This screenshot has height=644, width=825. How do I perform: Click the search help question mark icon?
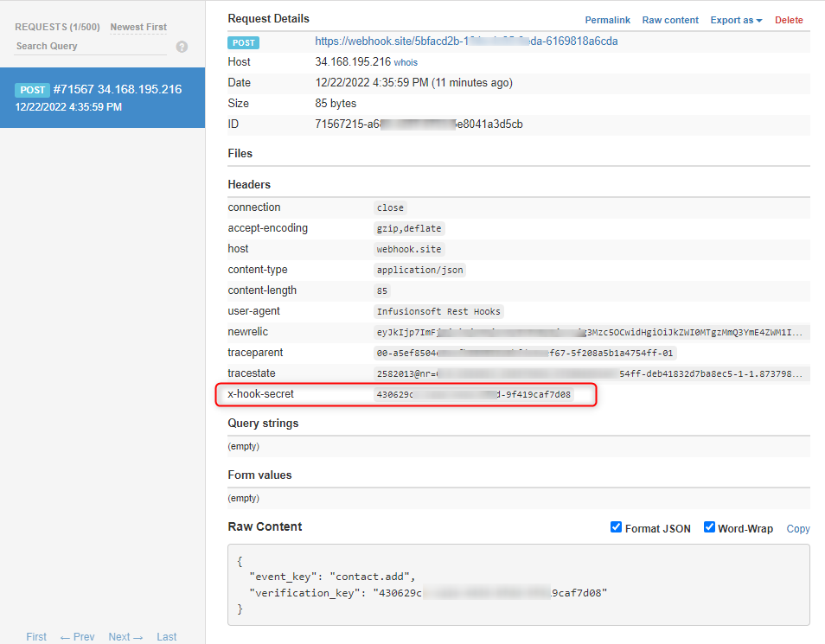[x=182, y=47]
